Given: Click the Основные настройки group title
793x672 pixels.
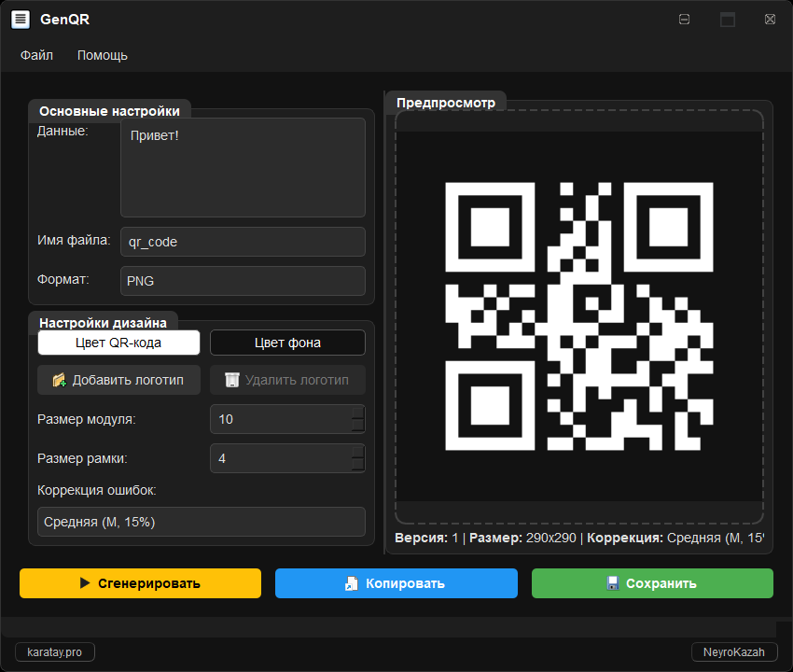Looking at the screenshot, I should pos(109,111).
